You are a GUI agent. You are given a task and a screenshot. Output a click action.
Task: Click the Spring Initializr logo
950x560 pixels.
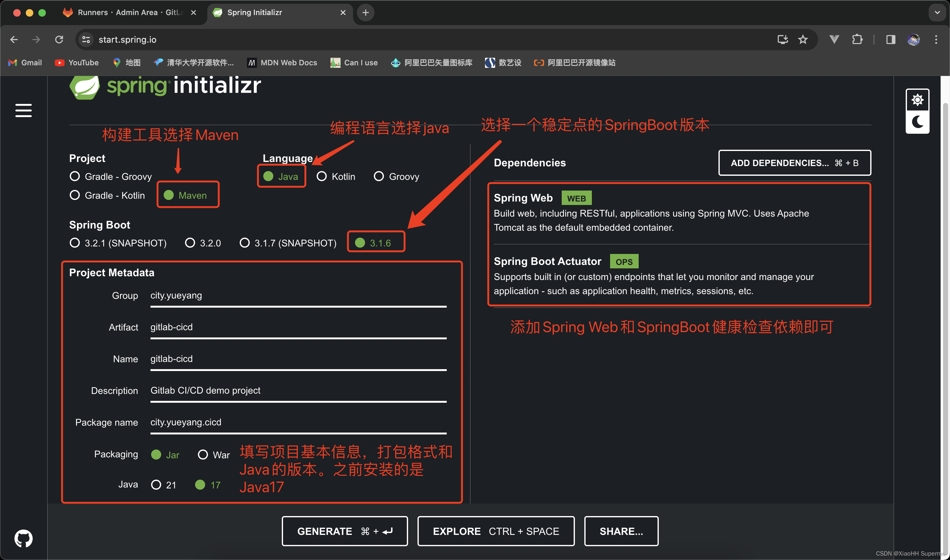165,86
